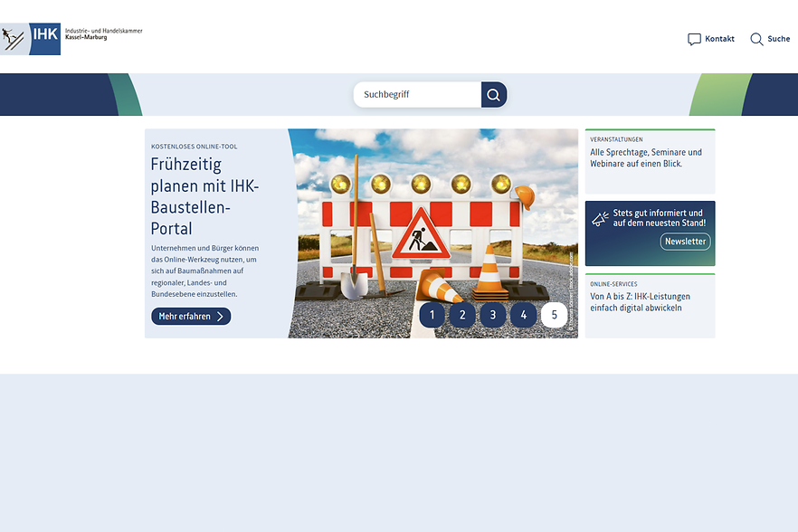Click the Mehr erfahren button
This screenshot has width=798, height=532.
(x=191, y=317)
